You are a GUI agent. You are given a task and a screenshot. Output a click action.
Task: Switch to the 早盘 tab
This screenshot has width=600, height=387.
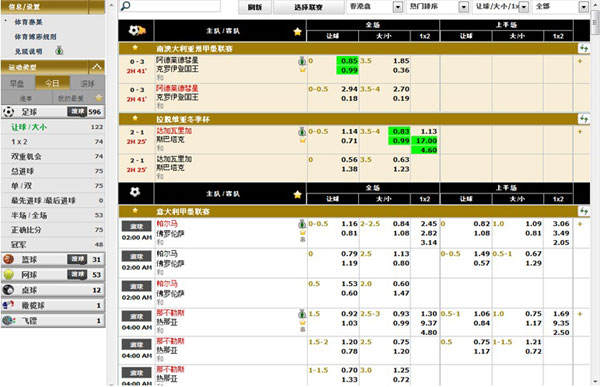[18, 83]
